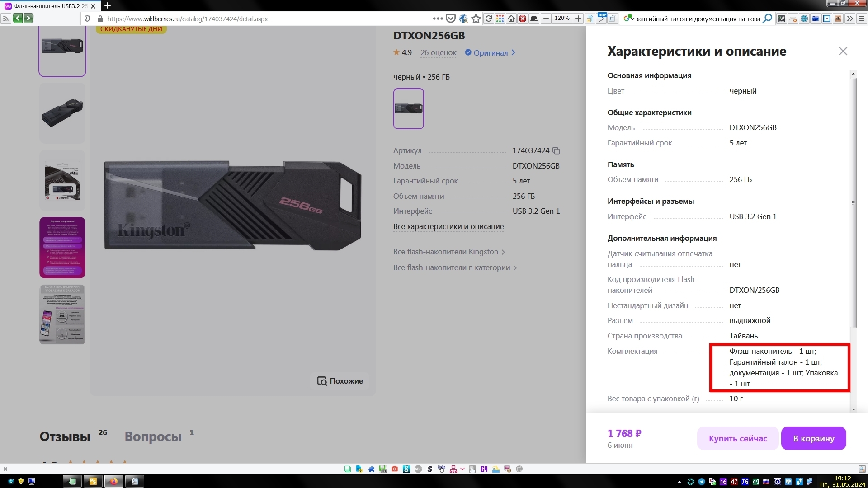Click the Adblock Plus icon in bottom bar
The image size is (868, 488).
point(418,469)
